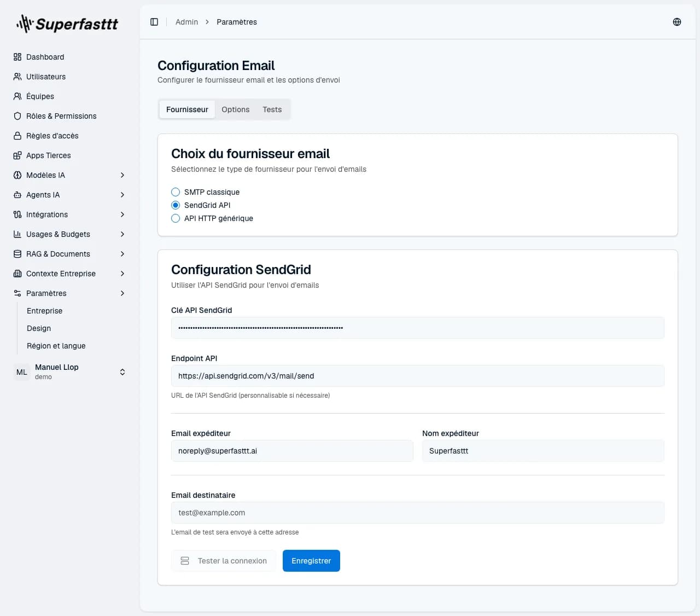Toggle the sidebar panel icon
700x616 pixels.
[x=154, y=22]
